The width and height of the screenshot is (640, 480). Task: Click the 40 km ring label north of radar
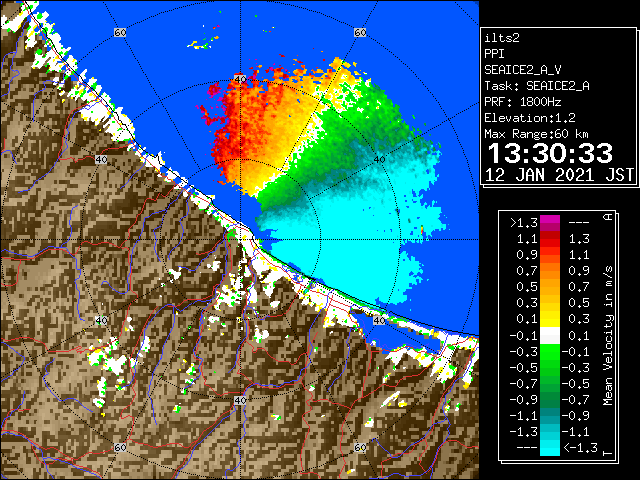[240, 79]
